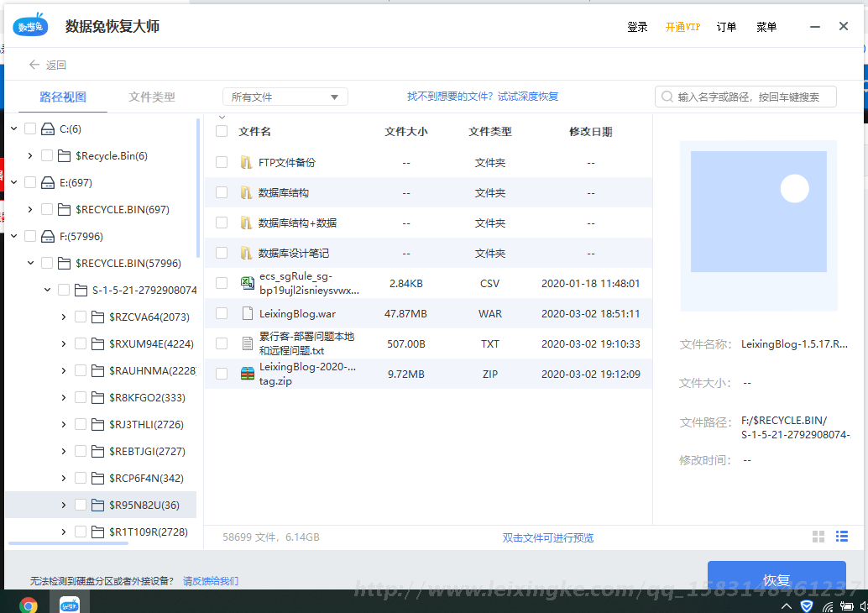Collapse the E:(697) drive node
The width and height of the screenshot is (868, 613).
pyautogui.click(x=13, y=183)
